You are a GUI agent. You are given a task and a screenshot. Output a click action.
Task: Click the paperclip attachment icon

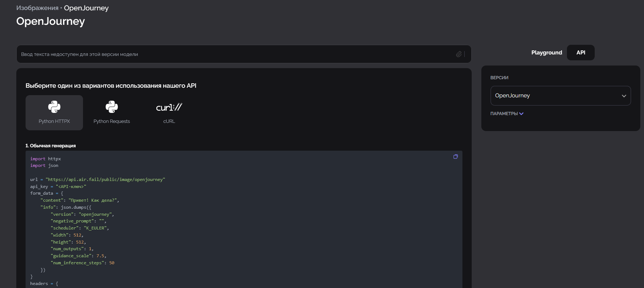tap(459, 54)
